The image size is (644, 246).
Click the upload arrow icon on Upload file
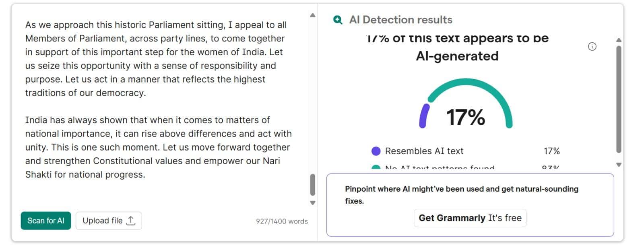pyautogui.click(x=131, y=220)
